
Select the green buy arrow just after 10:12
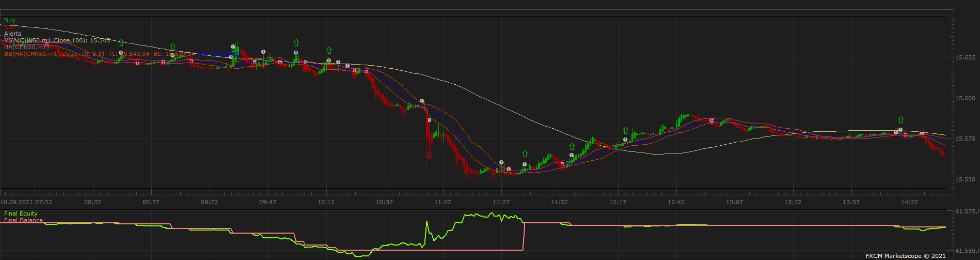point(329,50)
